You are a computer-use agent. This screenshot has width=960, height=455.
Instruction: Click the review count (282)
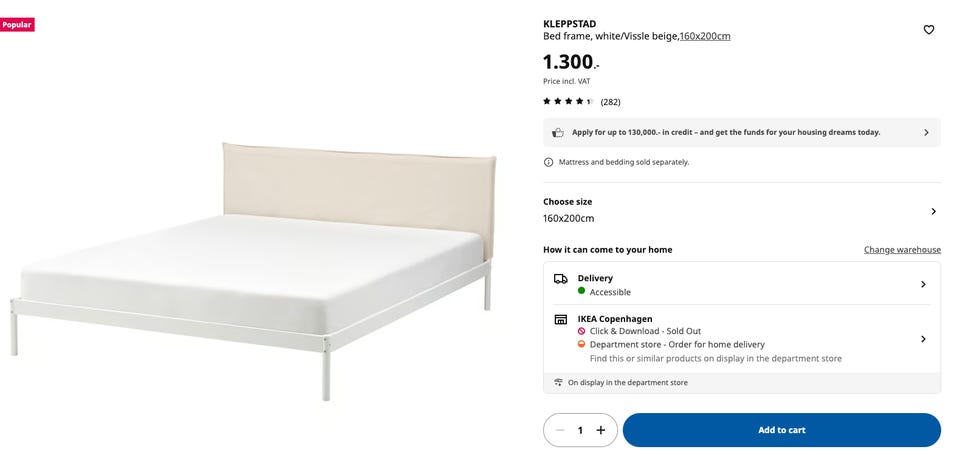pos(610,102)
